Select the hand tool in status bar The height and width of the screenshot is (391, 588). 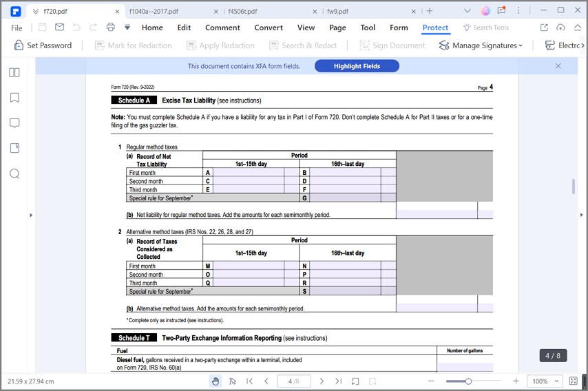[x=216, y=381]
